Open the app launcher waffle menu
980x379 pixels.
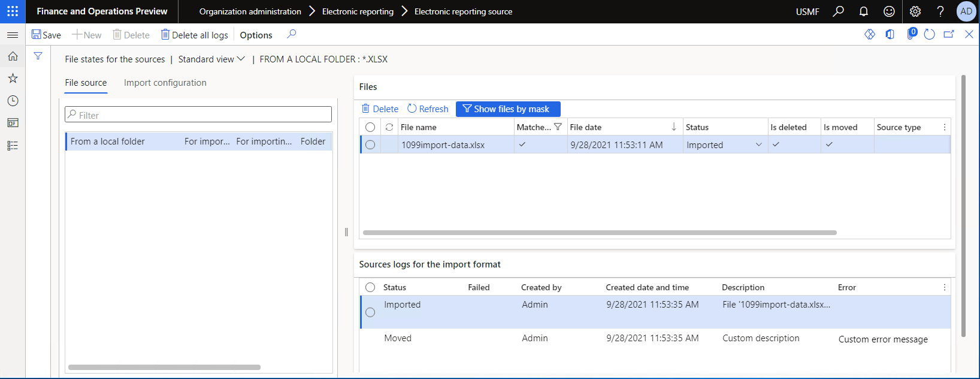13,11
